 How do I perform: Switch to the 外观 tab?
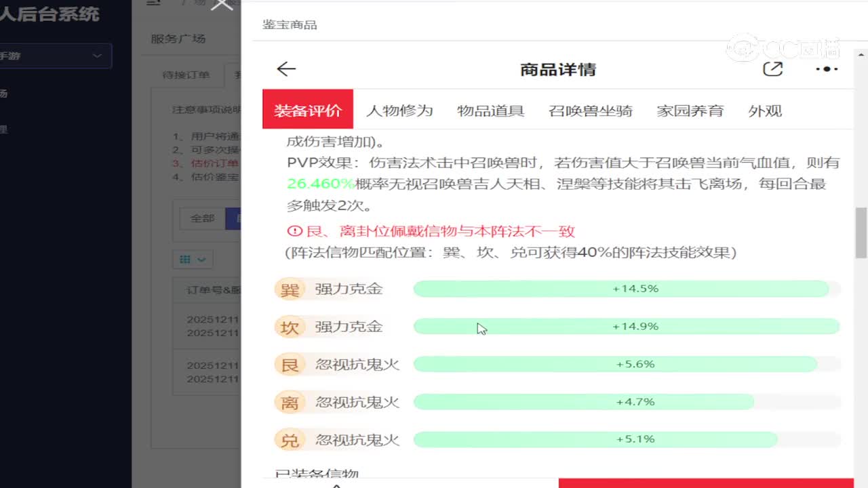(765, 111)
